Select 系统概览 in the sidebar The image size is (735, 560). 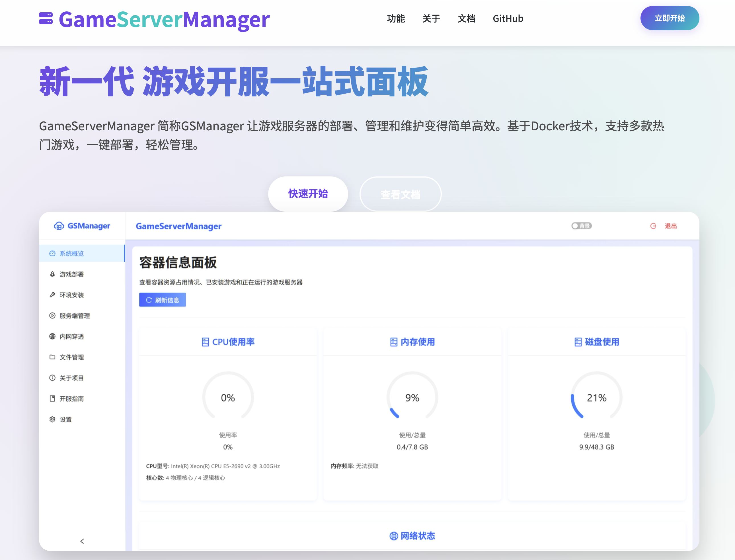click(82, 253)
